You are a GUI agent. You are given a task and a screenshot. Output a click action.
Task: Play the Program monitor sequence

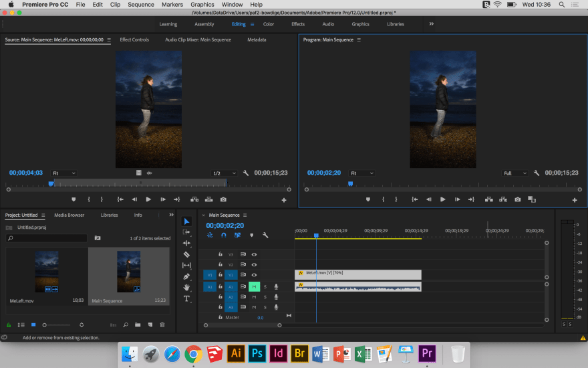[x=443, y=199]
